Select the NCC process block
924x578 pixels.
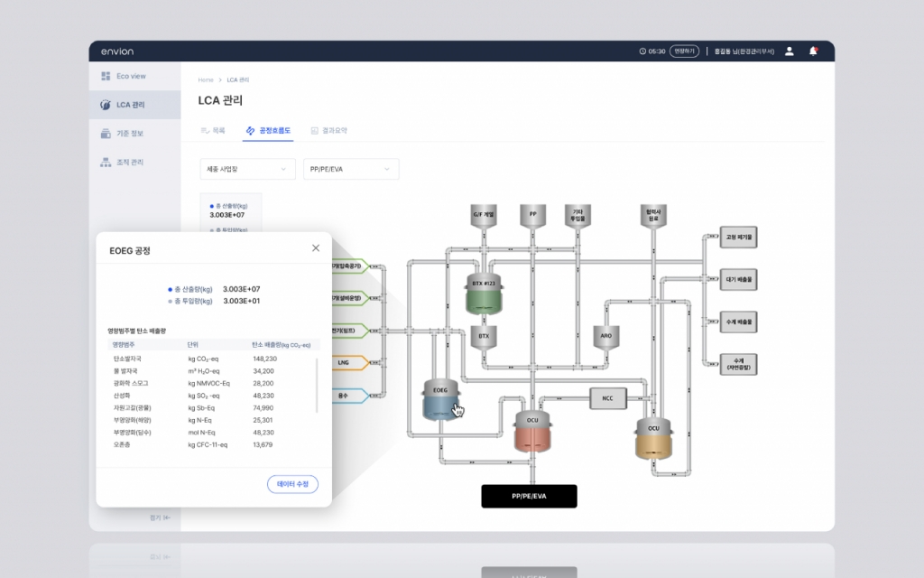[x=606, y=398]
